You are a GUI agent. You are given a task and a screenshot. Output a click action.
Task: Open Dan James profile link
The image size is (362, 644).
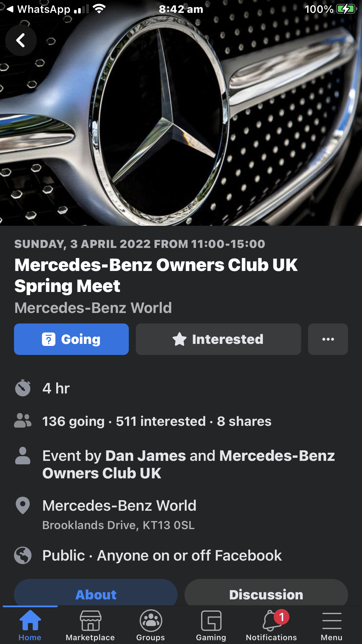(145, 456)
